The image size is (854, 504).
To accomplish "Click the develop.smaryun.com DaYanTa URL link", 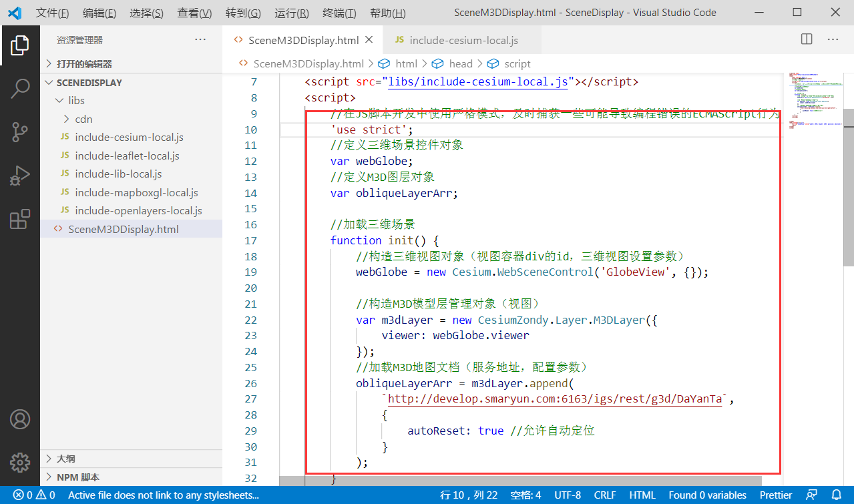I will point(555,399).
